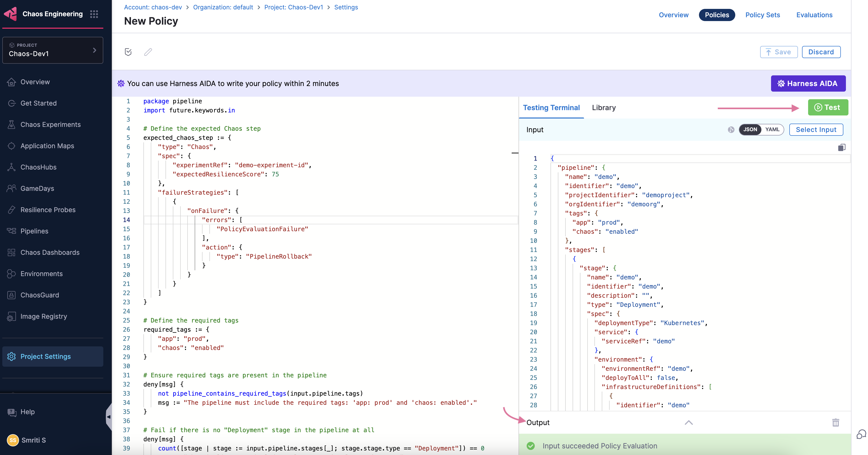Click the policy checklist icon
Screen dimensions: 868x455
[x=128, y=52]
